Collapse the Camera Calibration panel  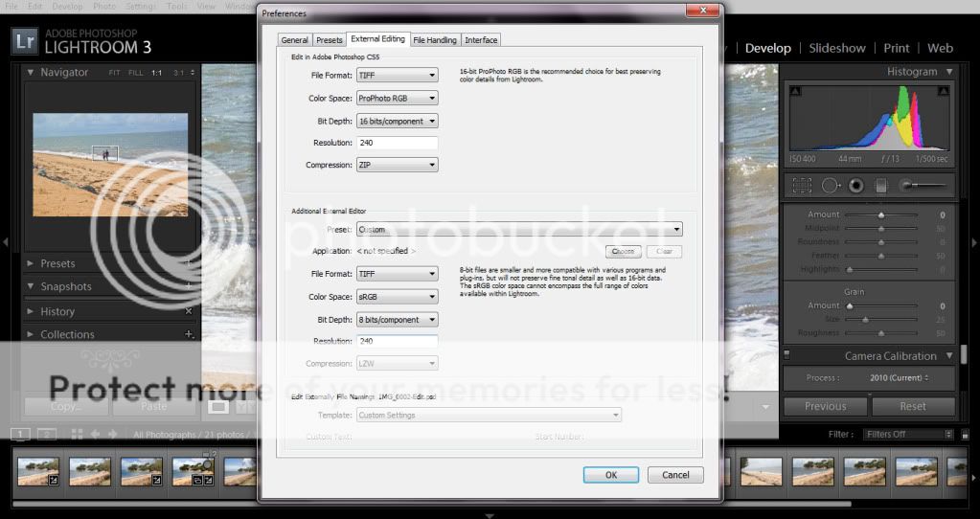(949, 356)
